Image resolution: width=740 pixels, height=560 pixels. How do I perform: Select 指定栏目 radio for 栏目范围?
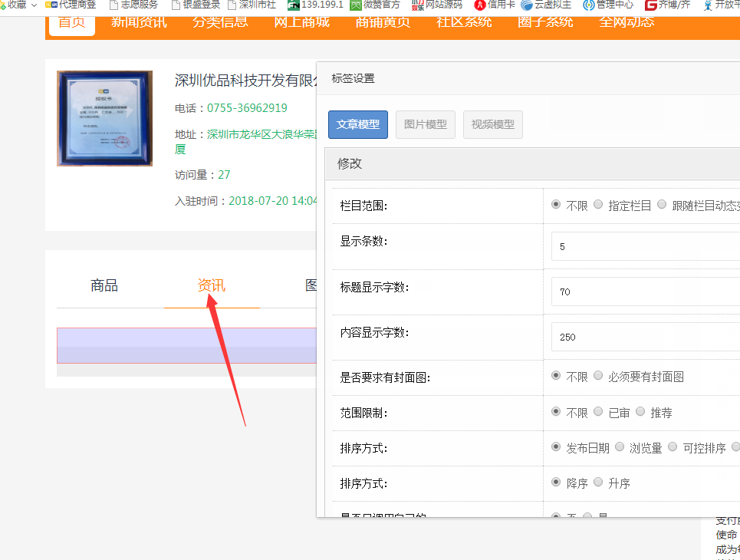(598, 205)
